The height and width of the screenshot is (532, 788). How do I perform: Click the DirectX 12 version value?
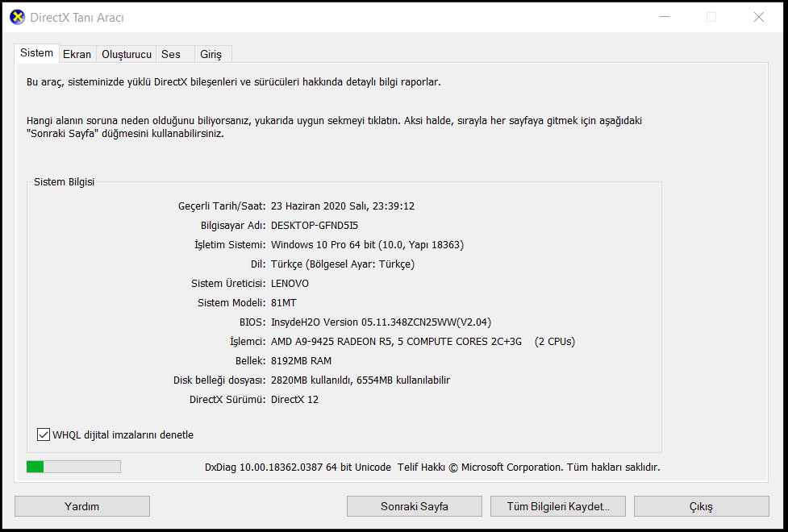[294, 399]
